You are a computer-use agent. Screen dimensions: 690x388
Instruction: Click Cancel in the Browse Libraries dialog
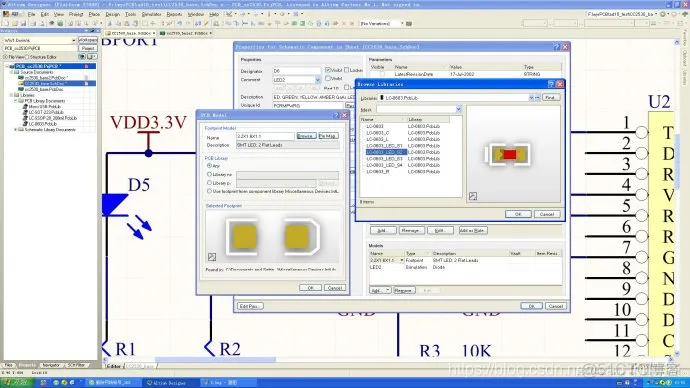pos(547,214)
